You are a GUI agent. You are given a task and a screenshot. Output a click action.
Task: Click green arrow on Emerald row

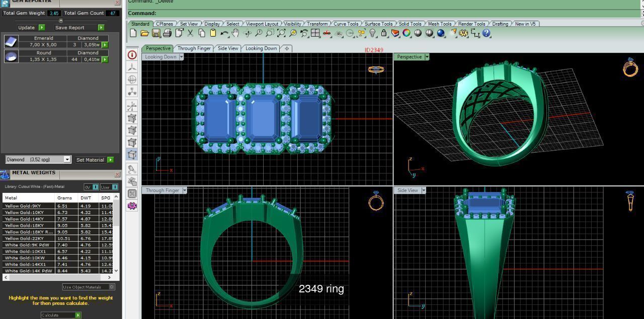pyautogui.click(x=105, y=45)
